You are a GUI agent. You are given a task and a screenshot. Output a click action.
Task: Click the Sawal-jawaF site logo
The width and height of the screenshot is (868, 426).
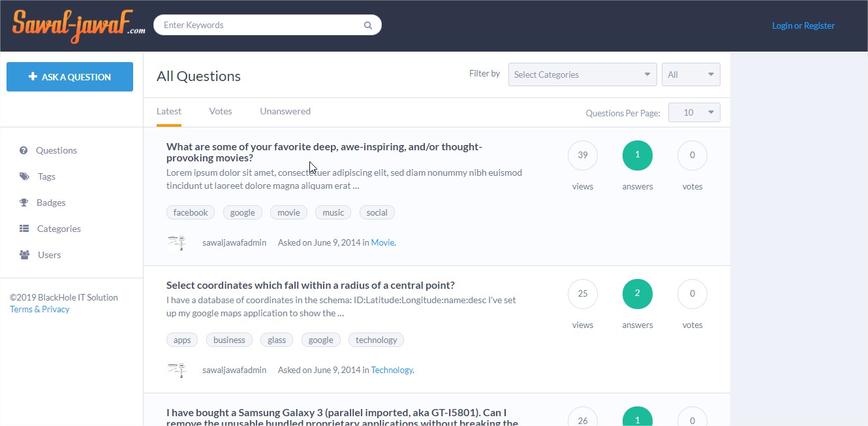(78, 26)
